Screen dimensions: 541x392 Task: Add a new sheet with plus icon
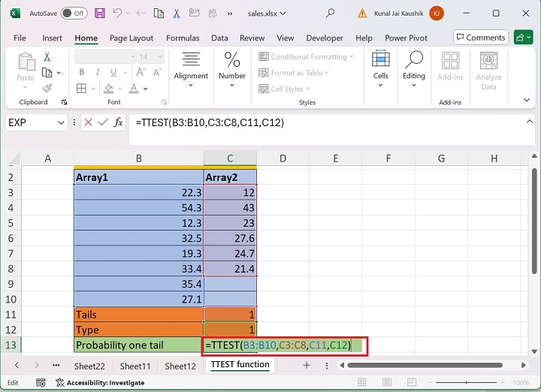point(307,366)
